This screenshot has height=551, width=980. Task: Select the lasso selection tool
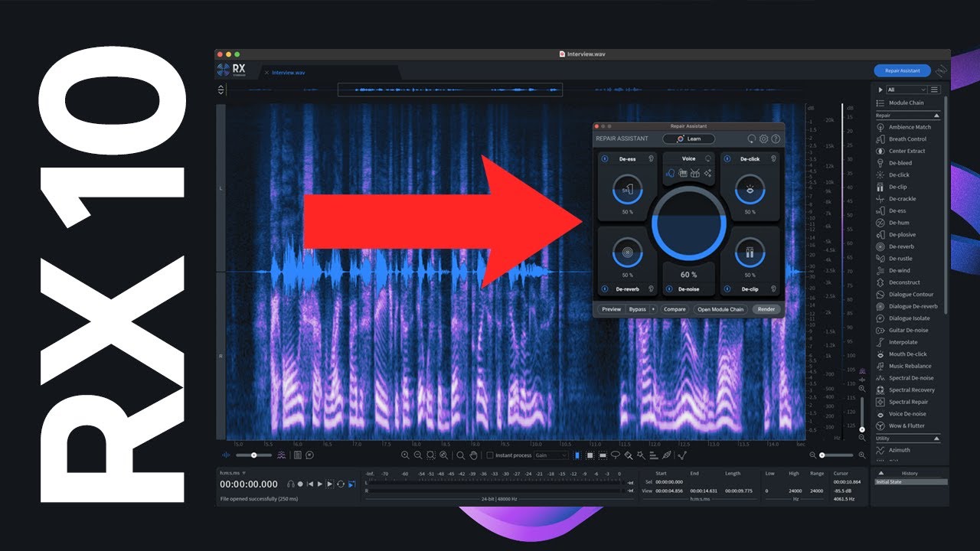615,455
